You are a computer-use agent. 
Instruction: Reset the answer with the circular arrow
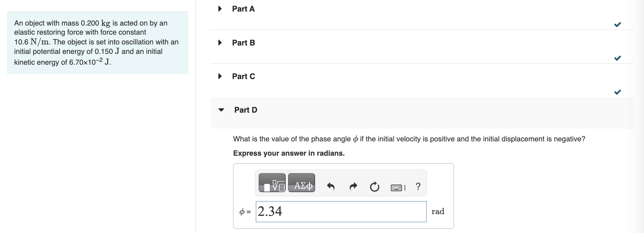click(x=374, y=187)
